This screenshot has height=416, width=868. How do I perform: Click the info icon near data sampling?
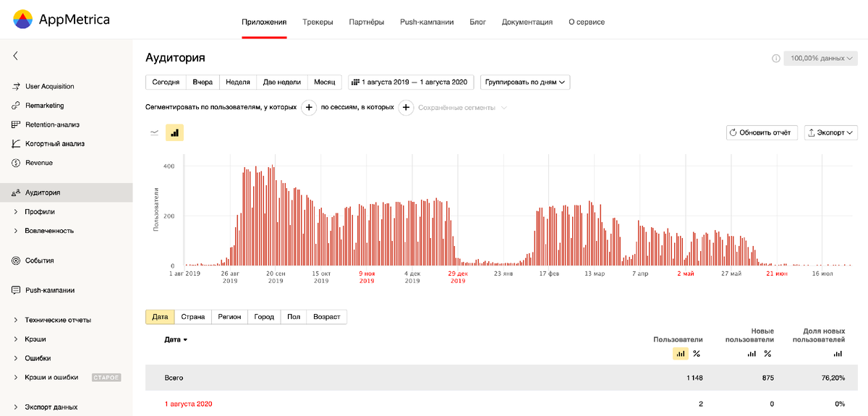[x=775, y=59]
